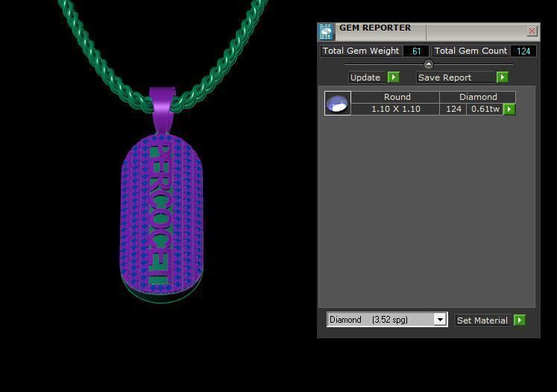Click the green arrow beside 0.61tw
The height and width of the screenshot is (392, 557).
click(x=509, y=109)
